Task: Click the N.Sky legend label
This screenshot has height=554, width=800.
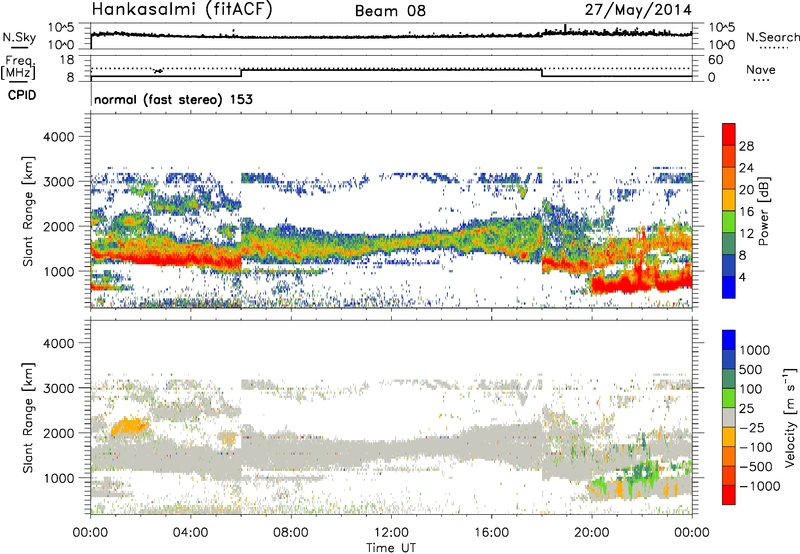Action: pos(19,37)
